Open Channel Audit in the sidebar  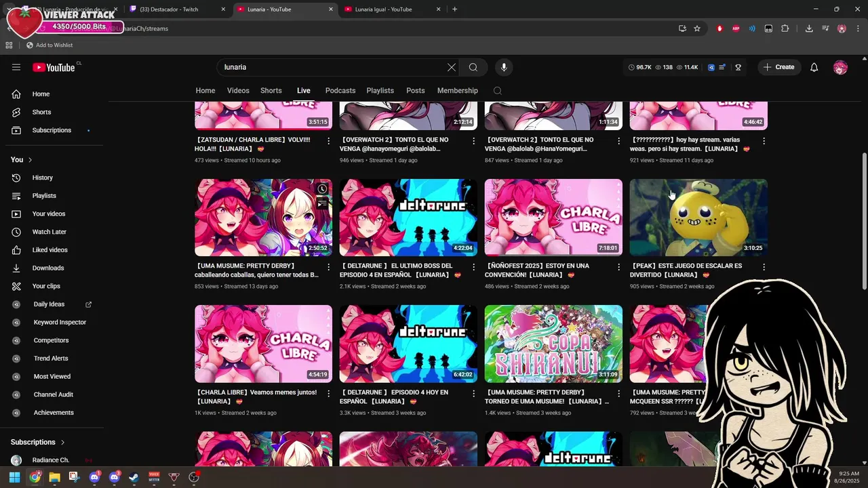53,394
